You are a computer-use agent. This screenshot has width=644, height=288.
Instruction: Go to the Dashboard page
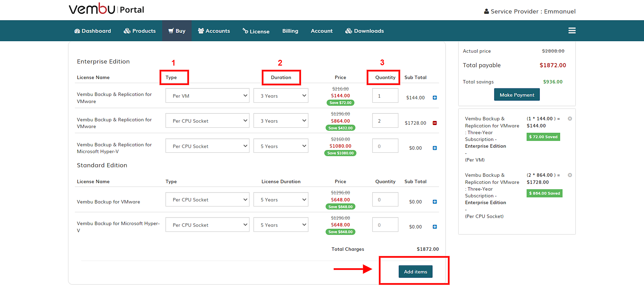point(93,31)
